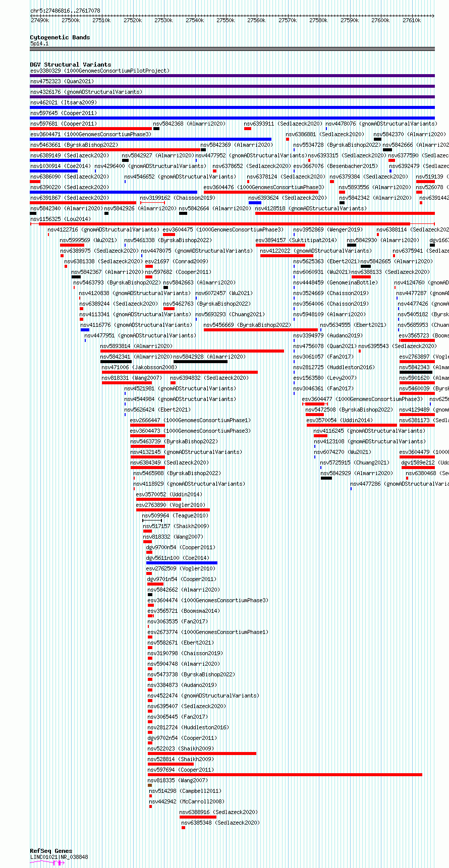
Task: Open esv3604473 1000GenomesConsortiumPhase3 variant
Action: click(x=191, y=431)
